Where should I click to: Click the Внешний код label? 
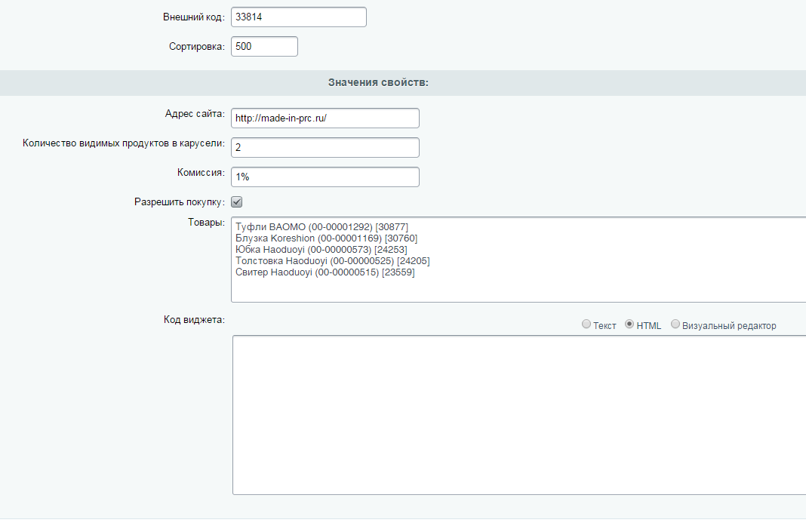[194, 17]
